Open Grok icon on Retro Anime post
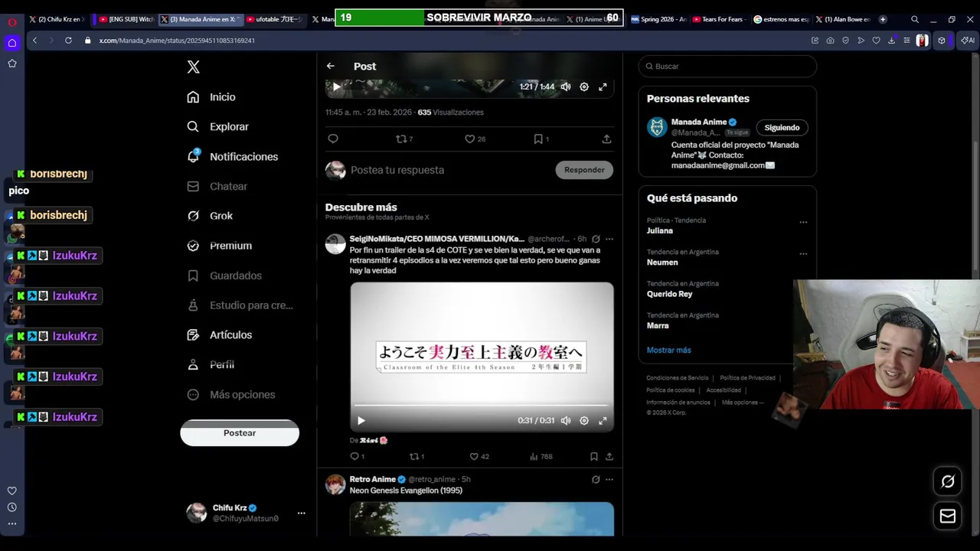 596,479
